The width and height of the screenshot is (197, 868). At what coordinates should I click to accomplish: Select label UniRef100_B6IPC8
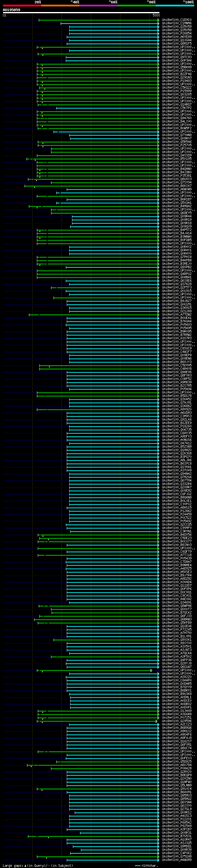[x=176, y=464]
